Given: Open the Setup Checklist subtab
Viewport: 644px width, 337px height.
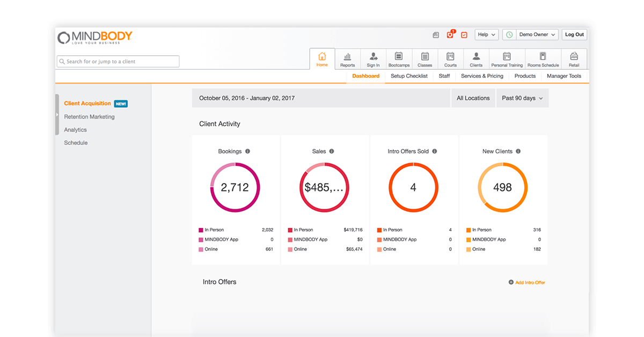Looking at the screenshot, I should (409, 76).
